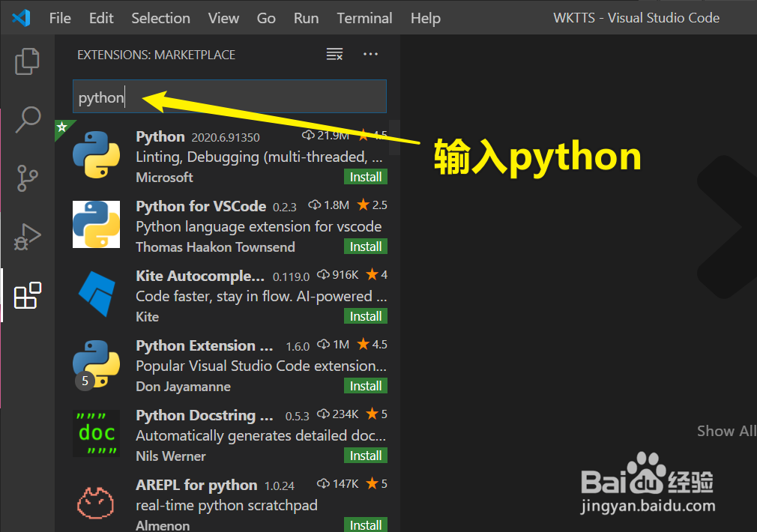The width and height of the screenshot is (757, 532).
Task: Open the Terminal menu
Action: pos(364,18)
